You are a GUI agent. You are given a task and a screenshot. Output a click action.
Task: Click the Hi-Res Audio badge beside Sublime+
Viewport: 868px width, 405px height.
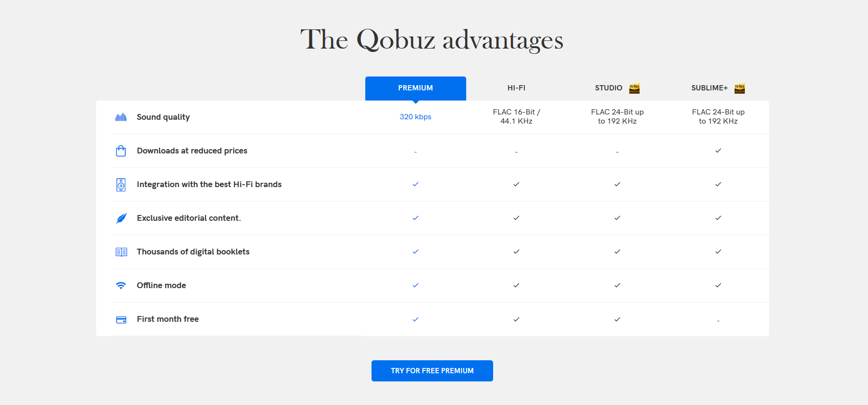click(x=740, y=89)
